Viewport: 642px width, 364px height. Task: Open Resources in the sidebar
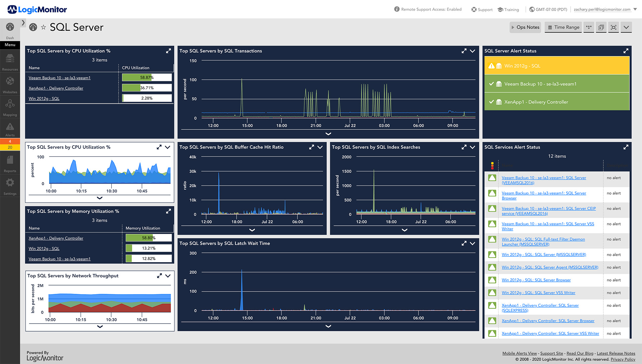click(10, 62)
